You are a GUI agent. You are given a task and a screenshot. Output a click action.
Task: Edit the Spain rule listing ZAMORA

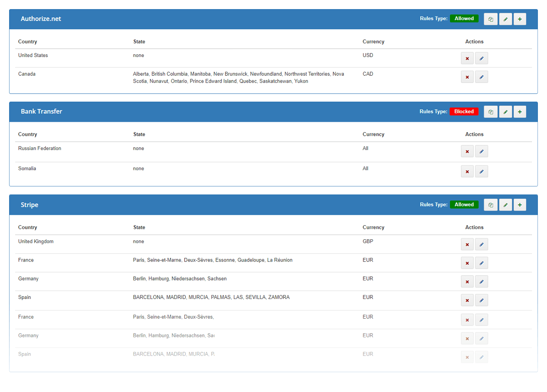pyautogui.click(x=481, y=300)
